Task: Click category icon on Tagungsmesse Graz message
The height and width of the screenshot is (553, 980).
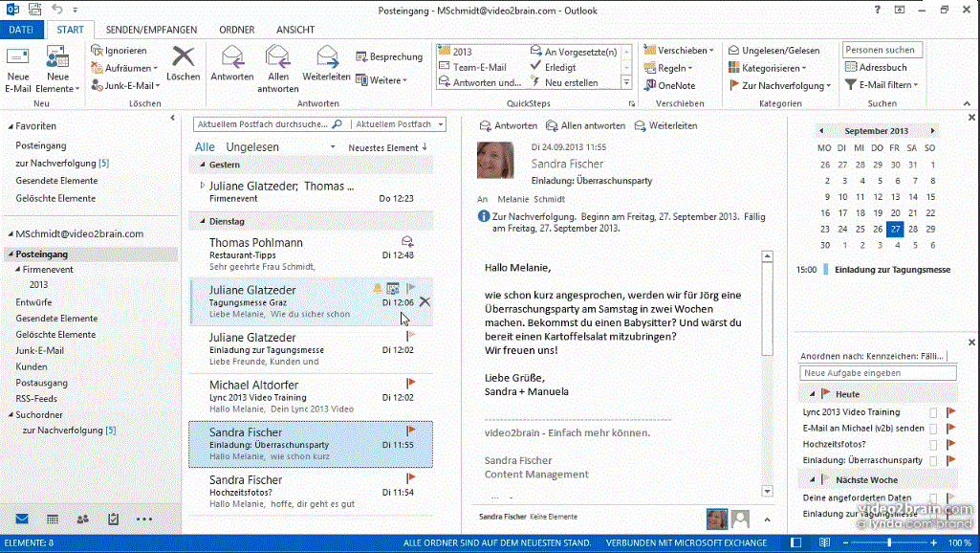Action: 393,288
